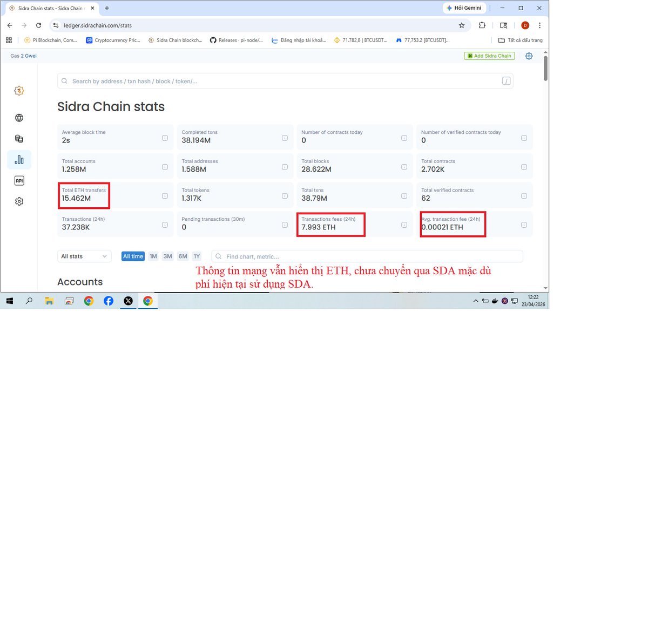The height and width of the screenshot is (644, 648).
Task: Open page settings gear near Add Sidra Chain
Action: 529,56
